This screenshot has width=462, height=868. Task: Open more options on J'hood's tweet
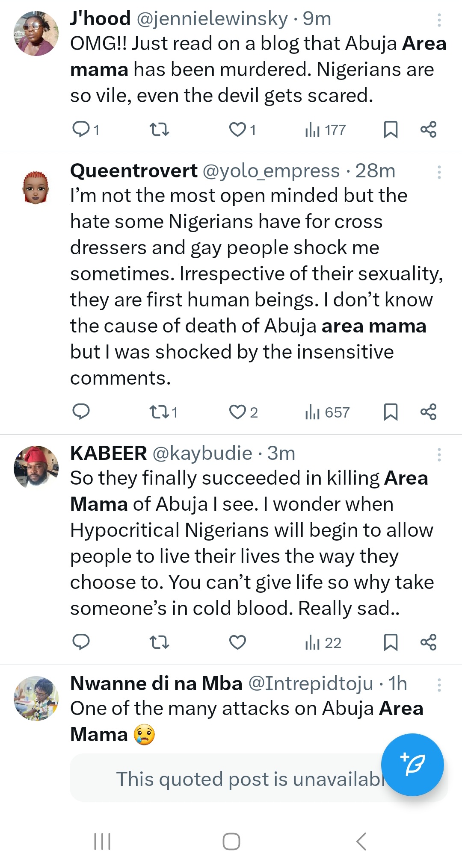point(439,20)
